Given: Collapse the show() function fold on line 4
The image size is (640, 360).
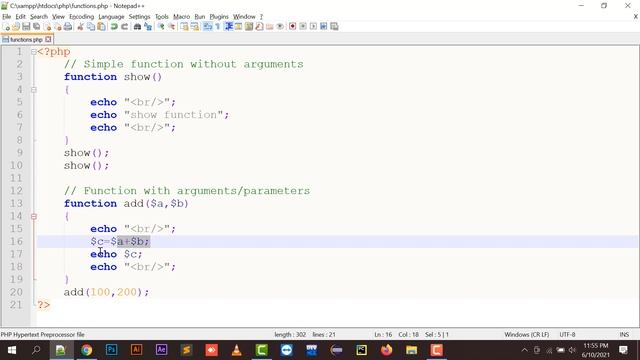Looking at the screenshot, I should click(x=33, y=90).
